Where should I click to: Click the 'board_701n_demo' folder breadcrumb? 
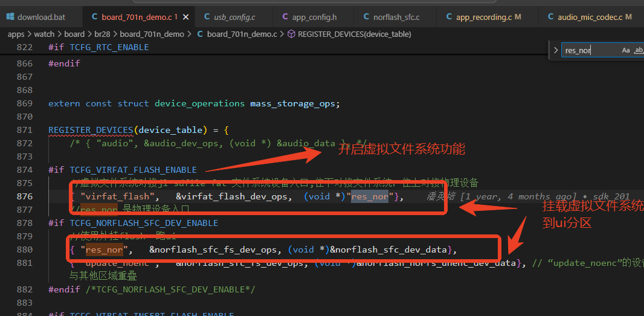point(152,34)
